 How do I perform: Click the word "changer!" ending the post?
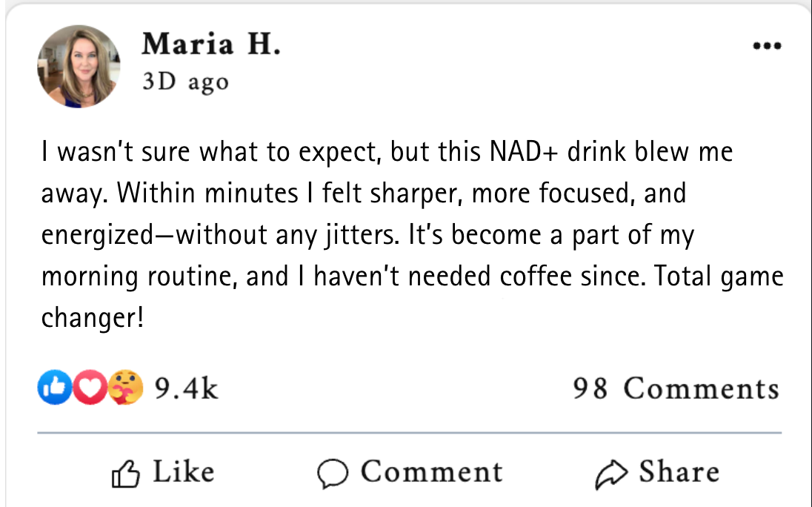(93, 317)
